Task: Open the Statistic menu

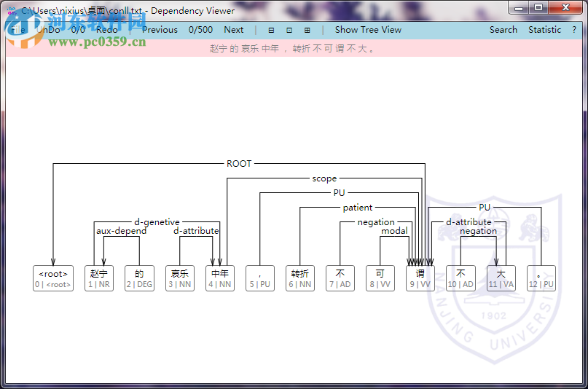Action: 544,30
